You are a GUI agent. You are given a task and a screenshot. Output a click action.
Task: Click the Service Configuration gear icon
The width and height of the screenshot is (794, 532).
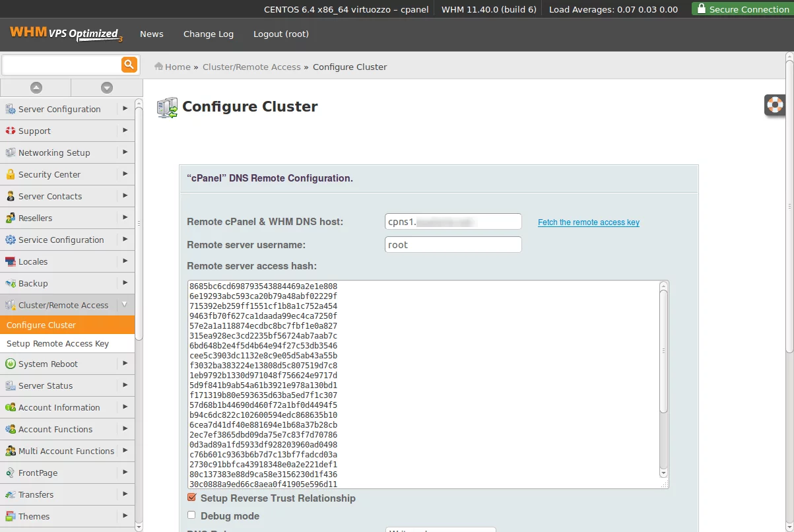pos(10,240)
